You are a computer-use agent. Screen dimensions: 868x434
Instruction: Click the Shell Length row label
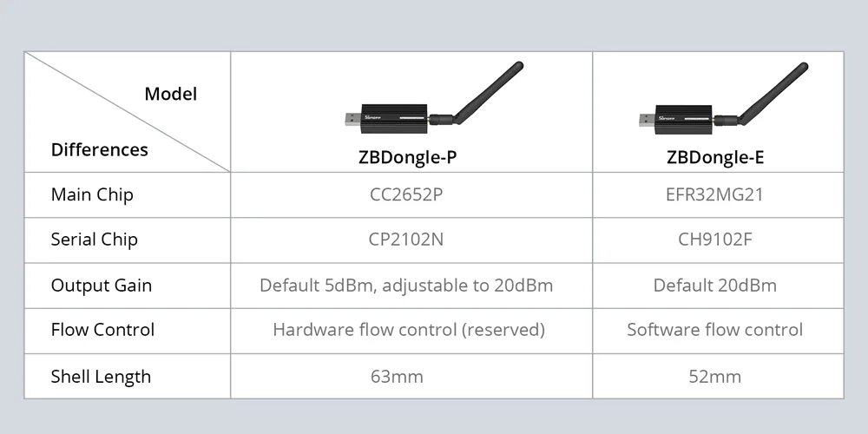pyautogui.click(x=101, y=377)
